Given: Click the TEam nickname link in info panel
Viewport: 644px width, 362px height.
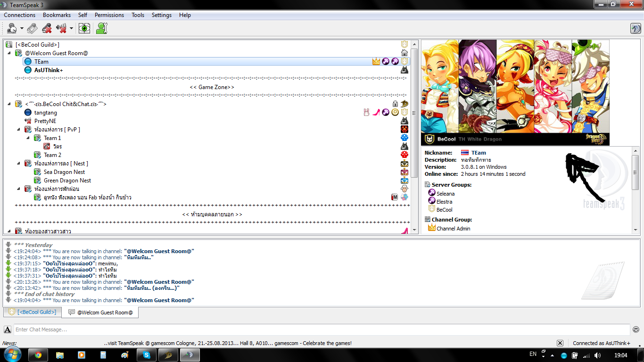Looking at the screenshot, I should tap(479, 153).
